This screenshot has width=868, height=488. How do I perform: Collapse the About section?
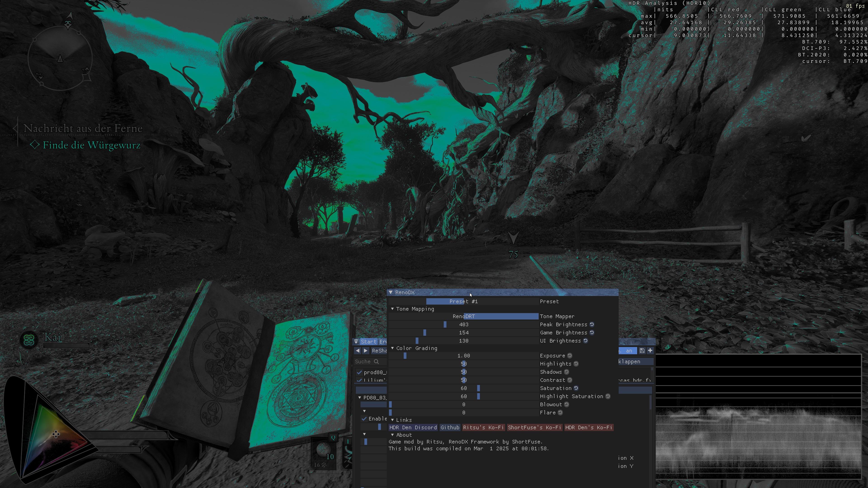[392, 435]
